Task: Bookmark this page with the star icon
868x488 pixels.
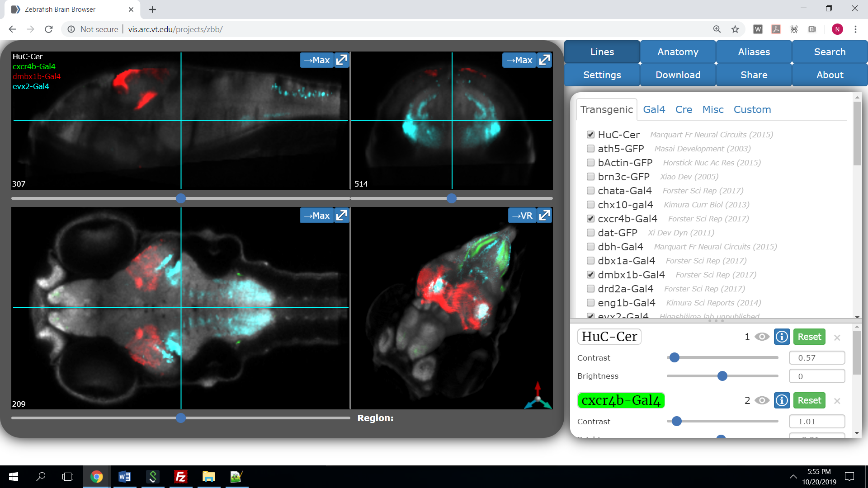Action: (x=735, y=29)
